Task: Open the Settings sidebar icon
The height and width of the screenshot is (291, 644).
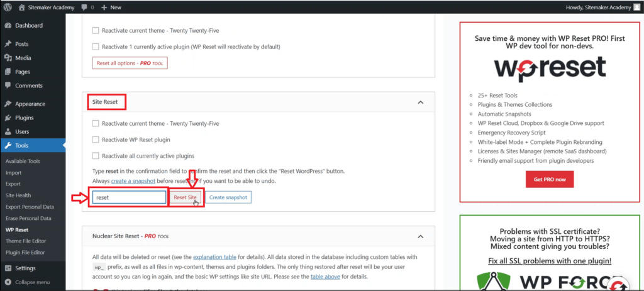Action: tap(8, 268)
